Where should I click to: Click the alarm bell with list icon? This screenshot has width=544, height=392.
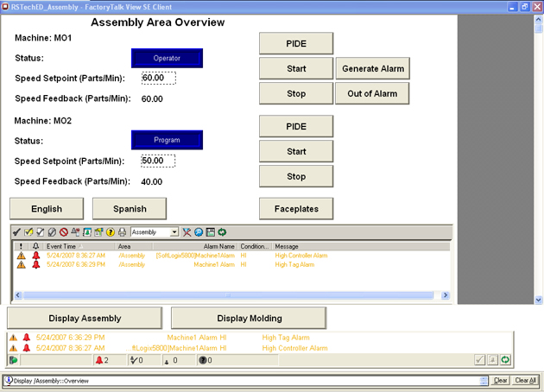[x=75, y=232]
